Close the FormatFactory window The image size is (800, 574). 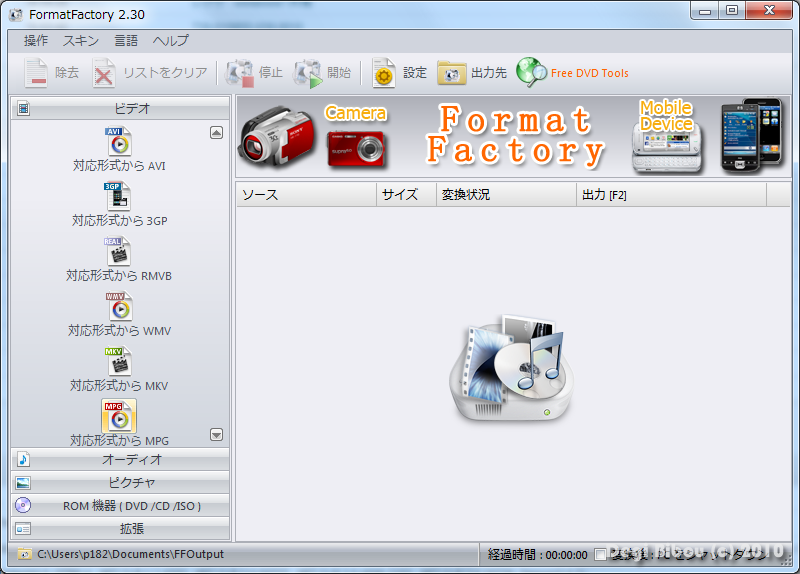(x=769, y=10)
